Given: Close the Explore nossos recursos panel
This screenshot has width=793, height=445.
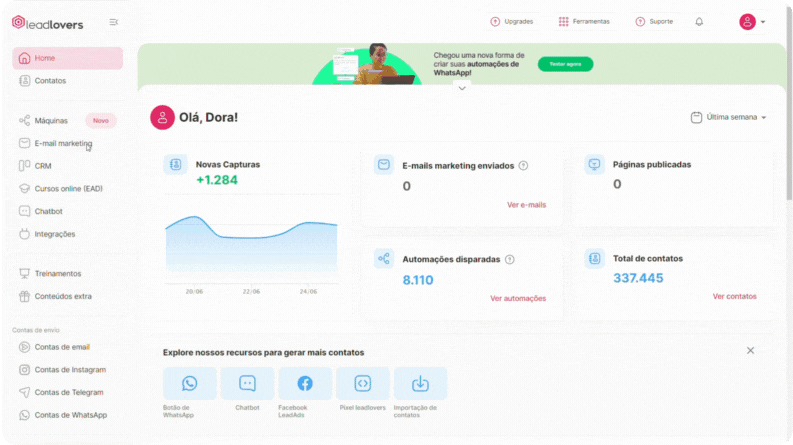Looking at the screenshot, I should 750,351.
